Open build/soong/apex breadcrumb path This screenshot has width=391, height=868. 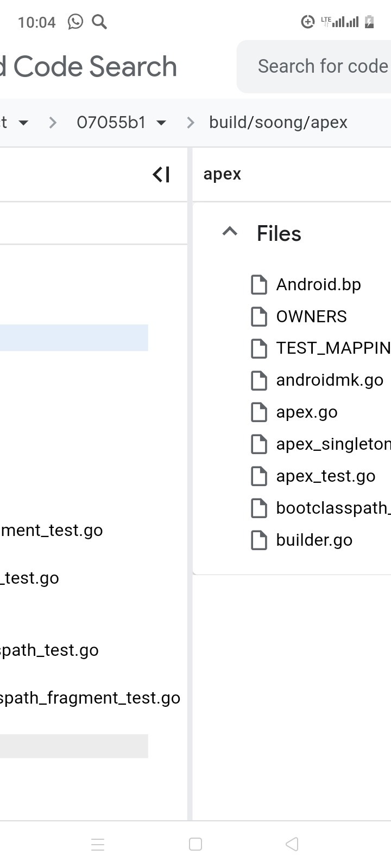278,123
